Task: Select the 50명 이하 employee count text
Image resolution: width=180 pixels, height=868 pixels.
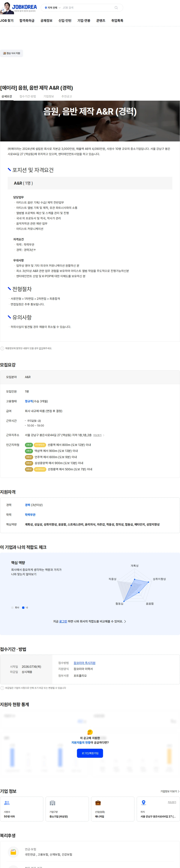Action: pyautogui.click(x=9, y=817)
